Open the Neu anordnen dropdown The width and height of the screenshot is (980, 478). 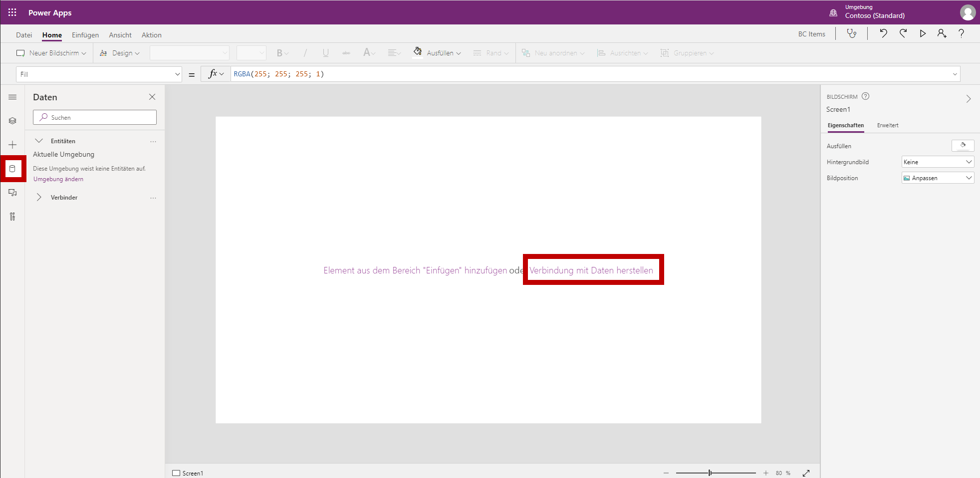coord(553,53)
